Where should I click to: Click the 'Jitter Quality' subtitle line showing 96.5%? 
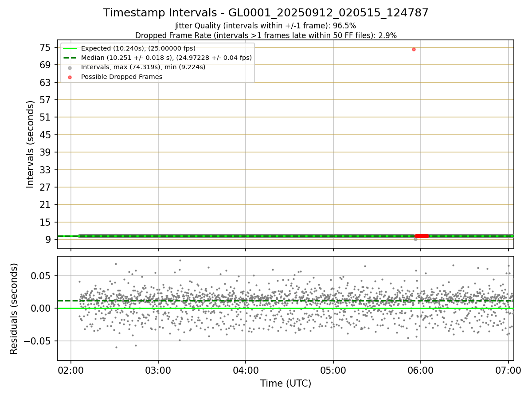coord(266,26)
